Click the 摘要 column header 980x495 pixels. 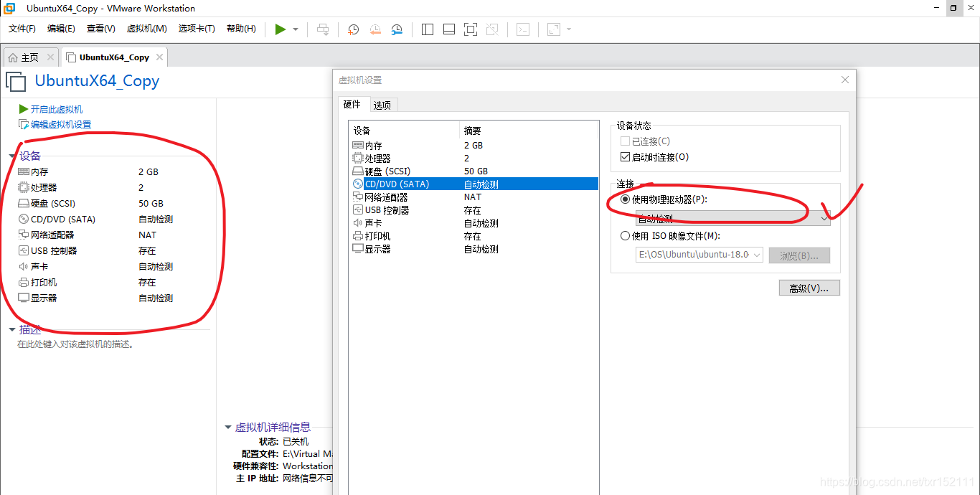tap(529, 131)
